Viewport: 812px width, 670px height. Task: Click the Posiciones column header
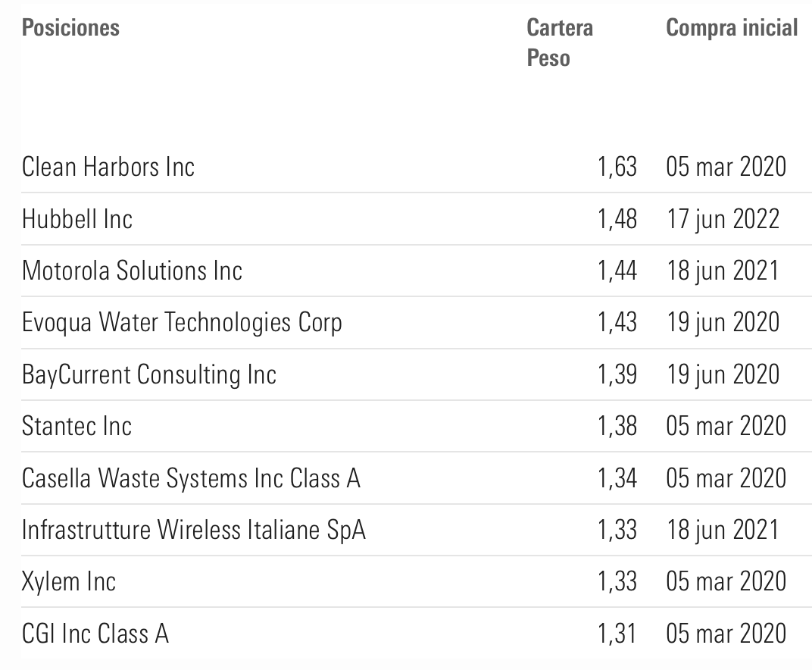coord(70,28)
